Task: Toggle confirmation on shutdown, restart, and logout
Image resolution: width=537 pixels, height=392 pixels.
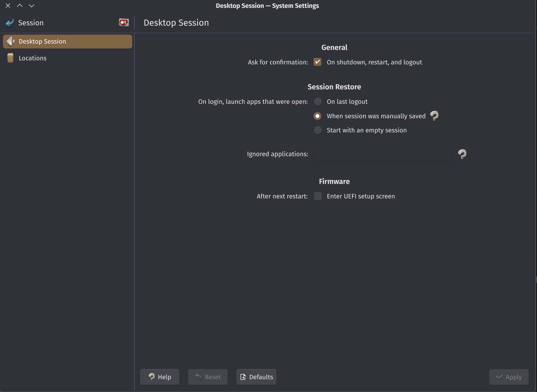Action: click(318, 62)
